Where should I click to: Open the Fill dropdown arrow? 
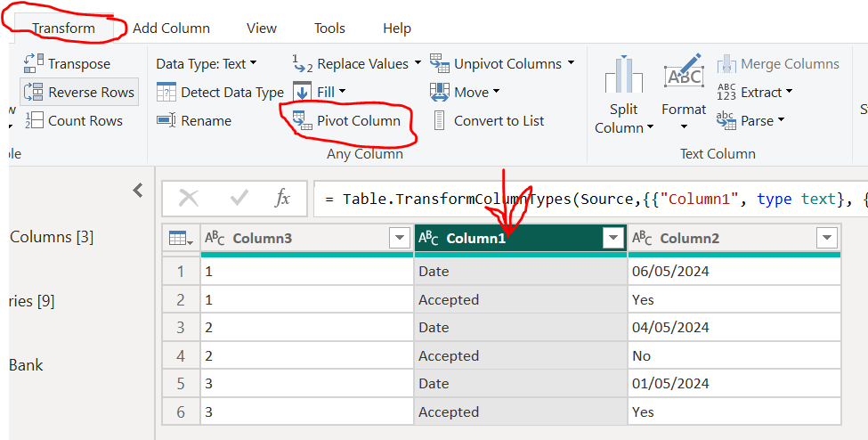[342, 92]
